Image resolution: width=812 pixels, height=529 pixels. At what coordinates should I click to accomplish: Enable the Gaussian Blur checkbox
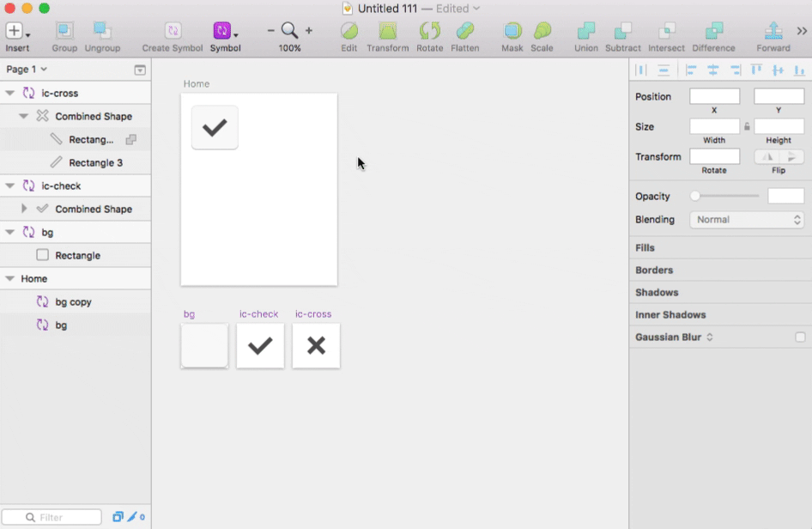pos(800,337)
